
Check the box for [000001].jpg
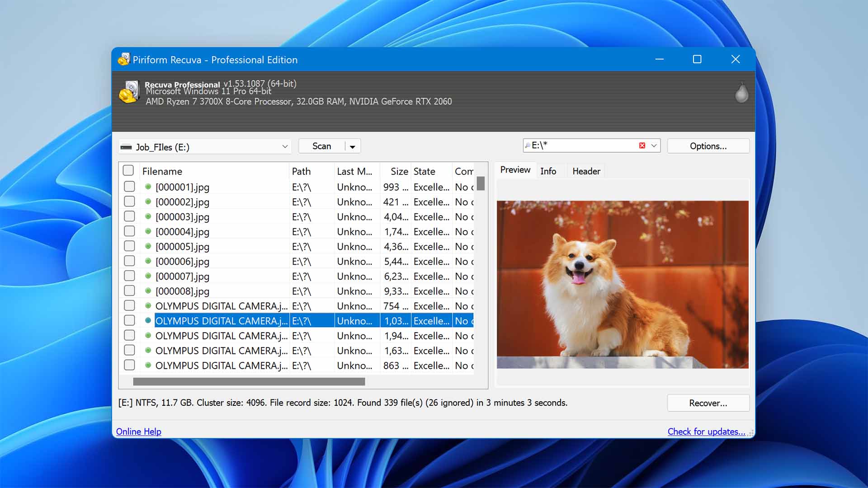click(129, 186)
